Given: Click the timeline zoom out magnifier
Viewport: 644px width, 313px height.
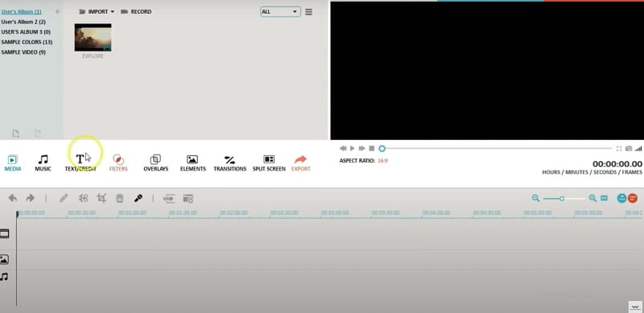Looking at the screenshot, I should pyautogui.click(x=536, y=198).
